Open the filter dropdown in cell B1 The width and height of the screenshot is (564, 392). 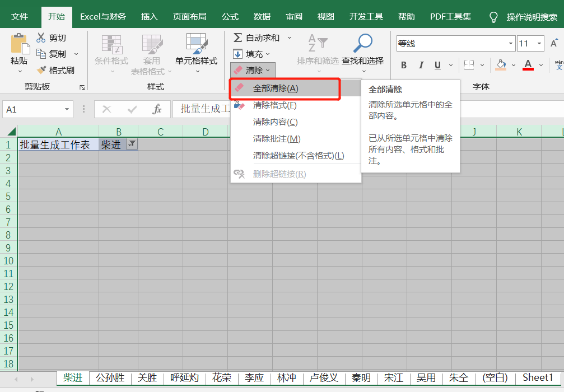[x=132, y=144]
